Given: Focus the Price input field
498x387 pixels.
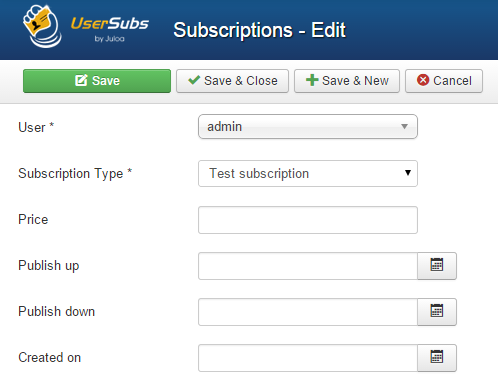Looking at the screenshot, I should pyautogui.click(x=308, y=220).
